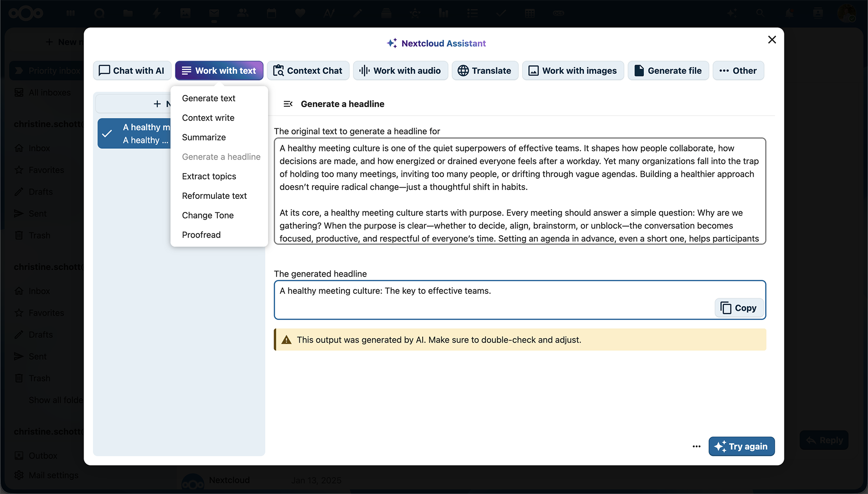Viewport: 868px width, 494px height.
Task: Click Extract topics option
Action: coord(209,176)
